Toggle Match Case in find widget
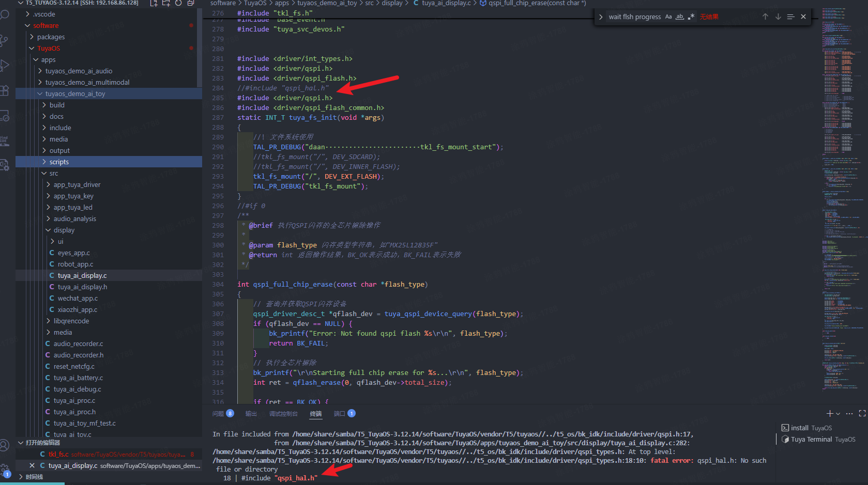Screen dimensions: 868x485 point(668,17)
